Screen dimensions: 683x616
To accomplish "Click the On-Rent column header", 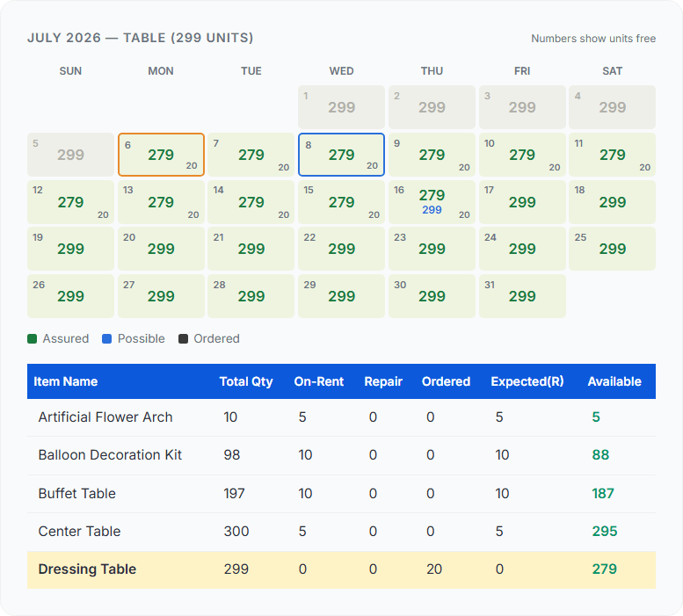I will pyautogui.click(x=319, y=381).
